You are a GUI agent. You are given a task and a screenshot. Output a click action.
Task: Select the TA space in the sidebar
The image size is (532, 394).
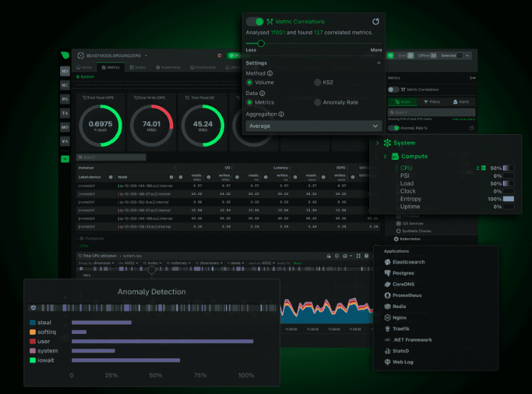click(x=65, y=113)
